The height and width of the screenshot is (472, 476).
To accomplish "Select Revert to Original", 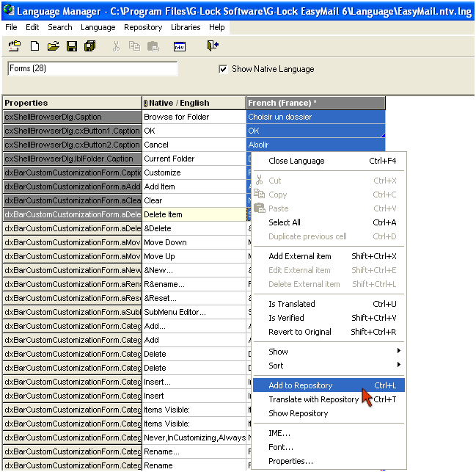I will 329,332.
